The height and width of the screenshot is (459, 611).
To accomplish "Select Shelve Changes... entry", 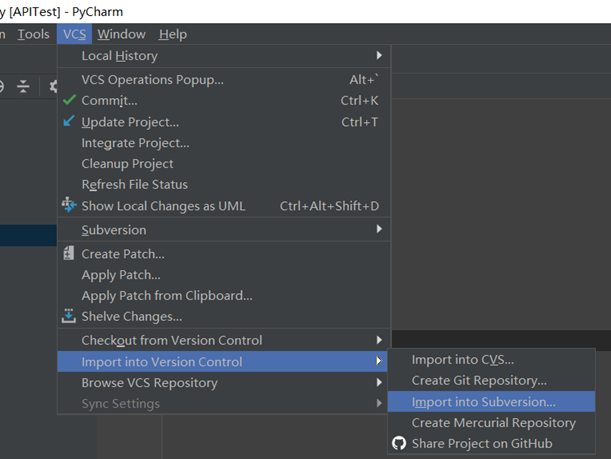I will (224, 316).
